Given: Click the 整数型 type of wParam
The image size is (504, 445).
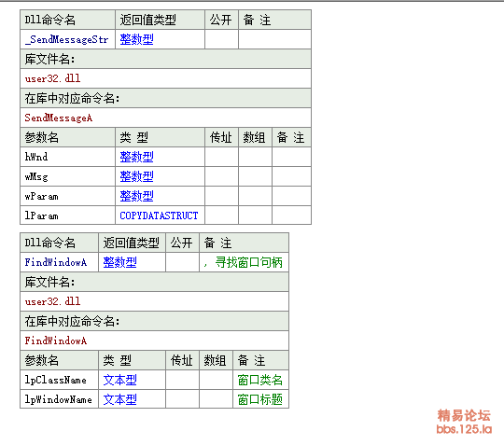Looking at the screenshot, I should 136,196.
